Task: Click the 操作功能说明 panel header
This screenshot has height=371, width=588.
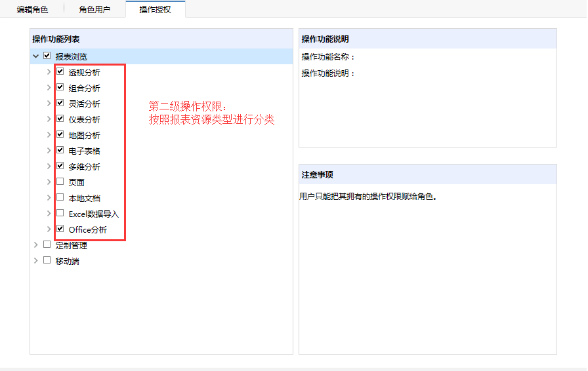Action: [427, 39]
